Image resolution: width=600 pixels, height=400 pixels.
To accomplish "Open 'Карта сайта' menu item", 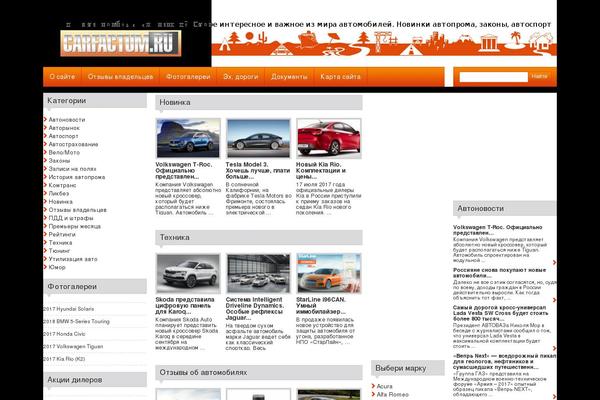I will click(340, 77).
